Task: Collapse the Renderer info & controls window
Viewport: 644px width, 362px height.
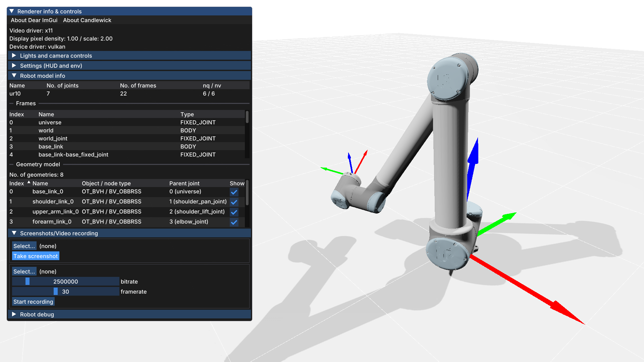Action: click(12, 11)
